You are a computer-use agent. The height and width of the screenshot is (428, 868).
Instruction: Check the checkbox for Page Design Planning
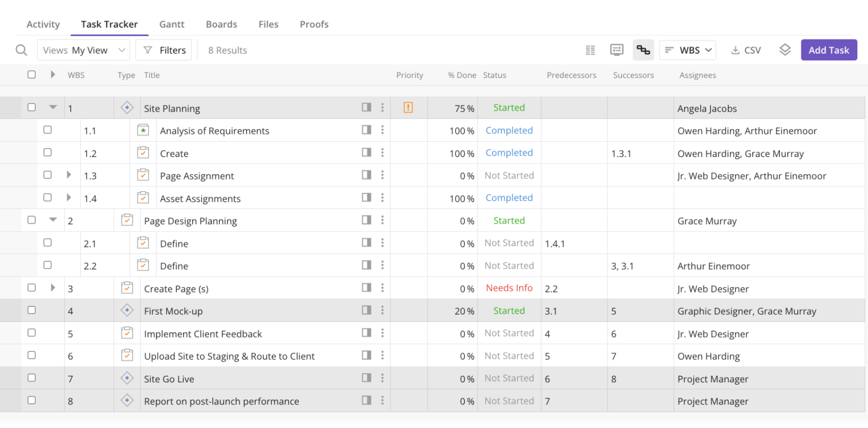tap(32, 220)
